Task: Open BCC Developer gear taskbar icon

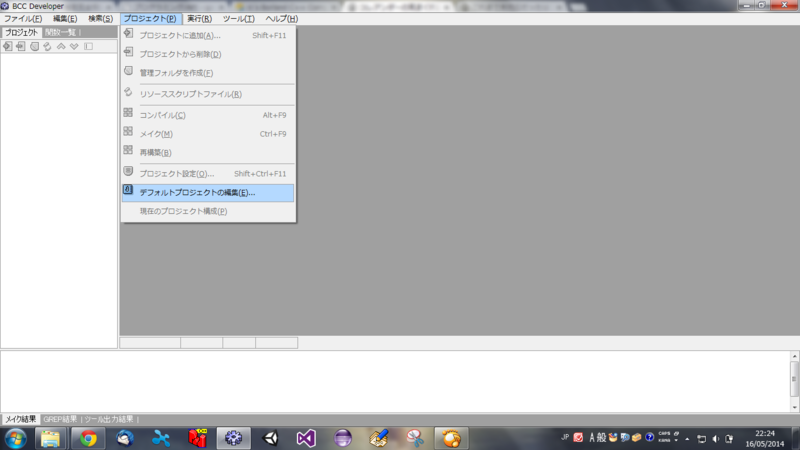Action: pyautogui.click(x=234, y=439)
